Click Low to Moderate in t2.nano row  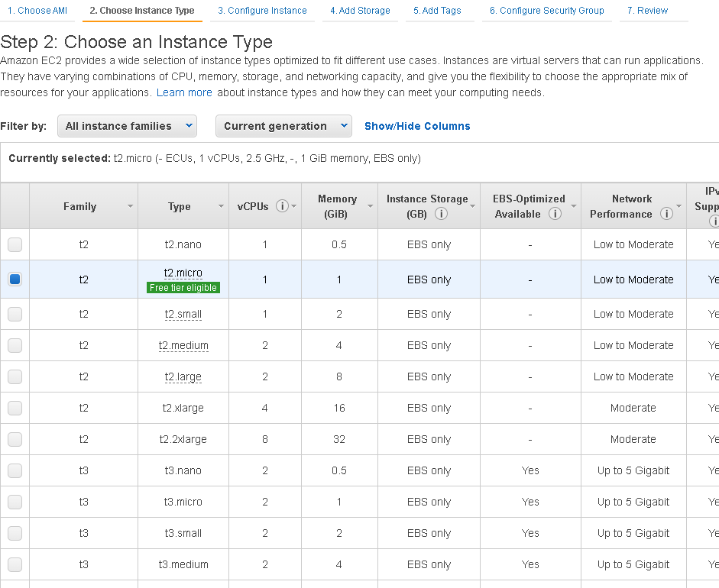point(633,244)
